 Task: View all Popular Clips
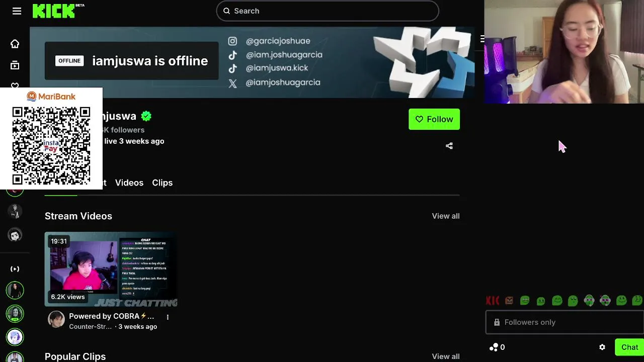pyautogui.click(x=446, y=356)
